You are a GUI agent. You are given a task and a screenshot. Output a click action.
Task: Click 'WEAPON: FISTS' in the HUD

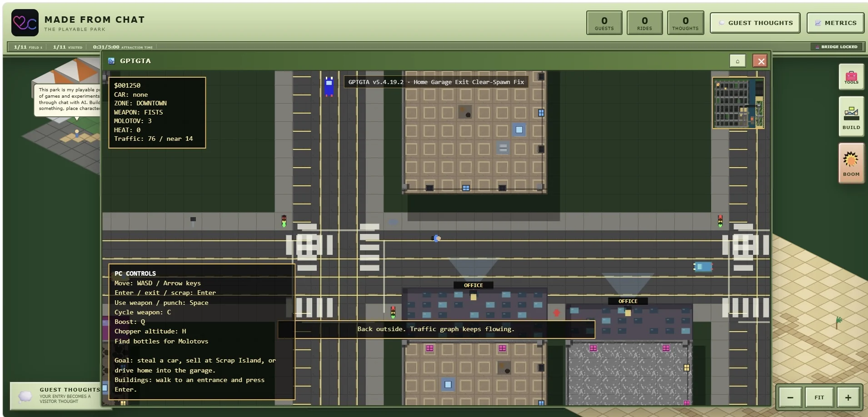(x=138, y=112)
